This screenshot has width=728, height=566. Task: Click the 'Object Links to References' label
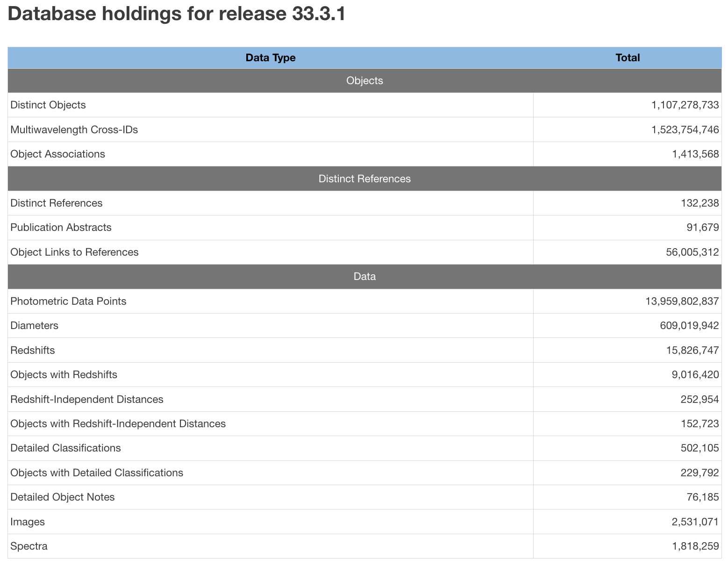pos(74,252)
